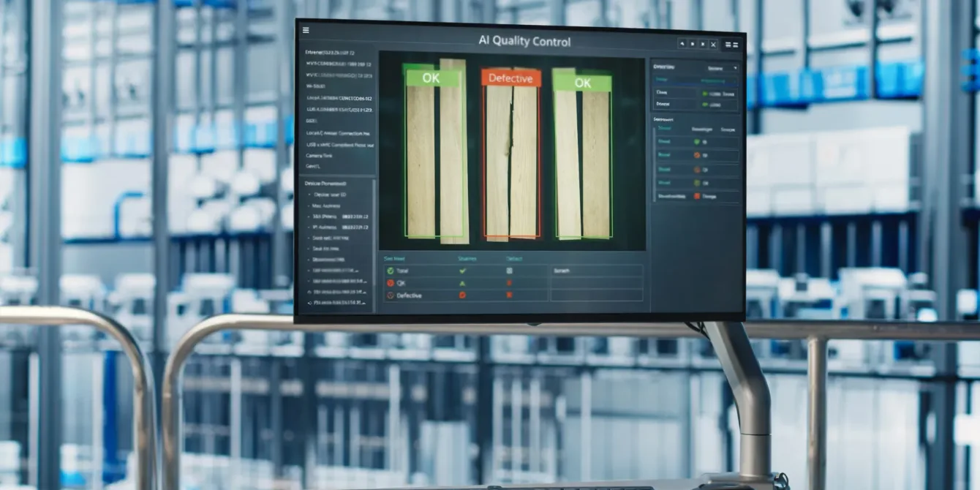Image resolution: width=980 pixels, height=490 pixels.
Task: Select the list view icon next to grid icon
Action: coord(736,44)
